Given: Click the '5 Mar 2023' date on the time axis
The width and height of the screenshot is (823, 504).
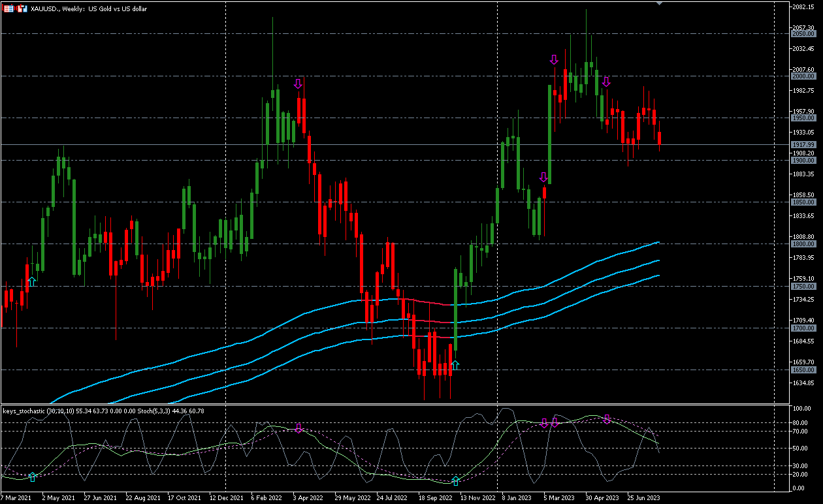Looking at the screenshot, I should click(x=559, y=498).
